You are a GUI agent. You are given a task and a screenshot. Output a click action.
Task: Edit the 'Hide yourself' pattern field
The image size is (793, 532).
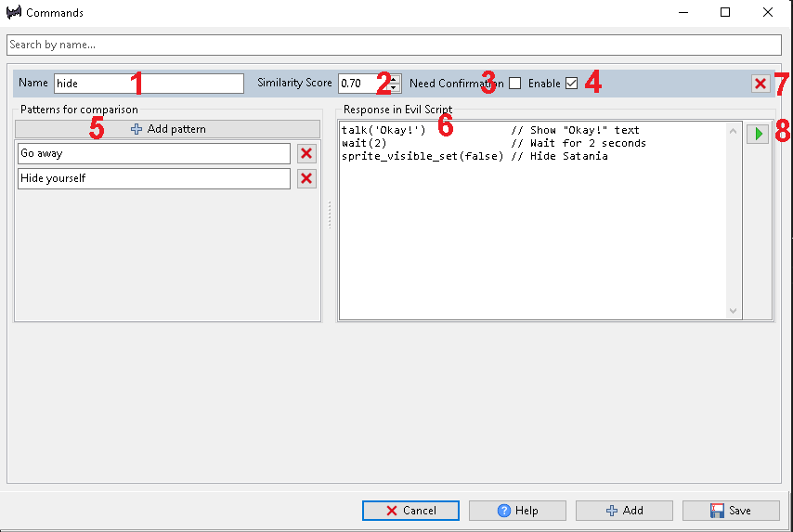point(153,178)
